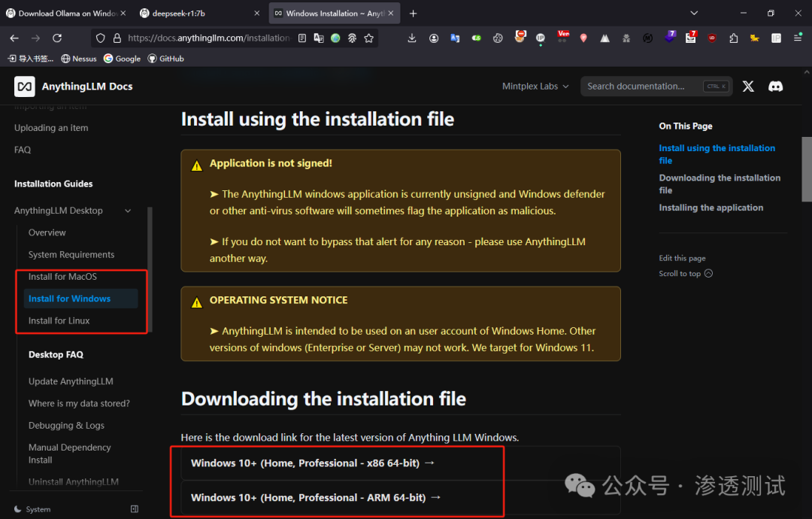812x519 pixels.
Task: Open the System theme selector
Action: pyautogui.click(x=32, y=509)
